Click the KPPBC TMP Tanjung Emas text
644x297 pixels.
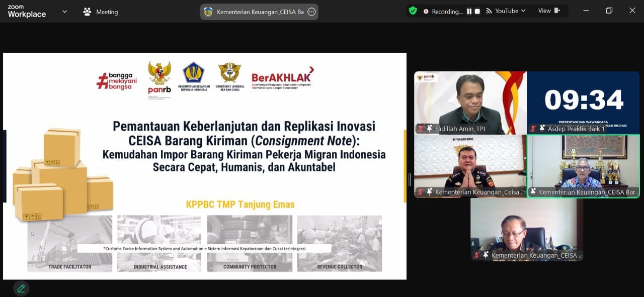coord(240,205)
